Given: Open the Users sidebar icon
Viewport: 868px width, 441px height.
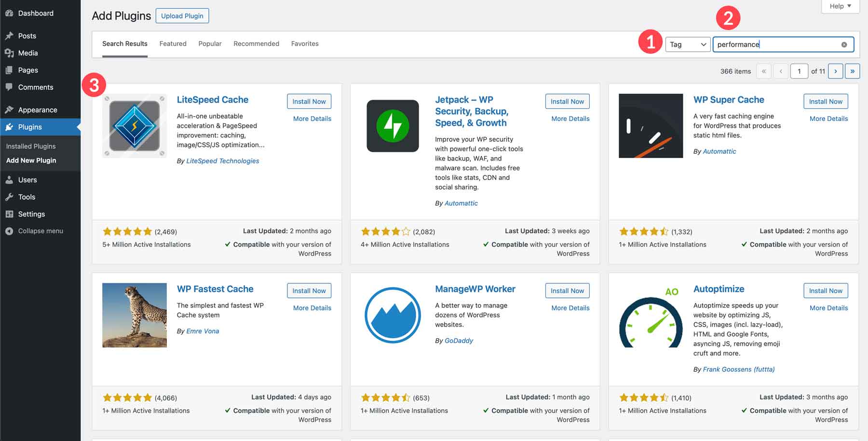Looking at the screenshot, I should coord(10,180).
